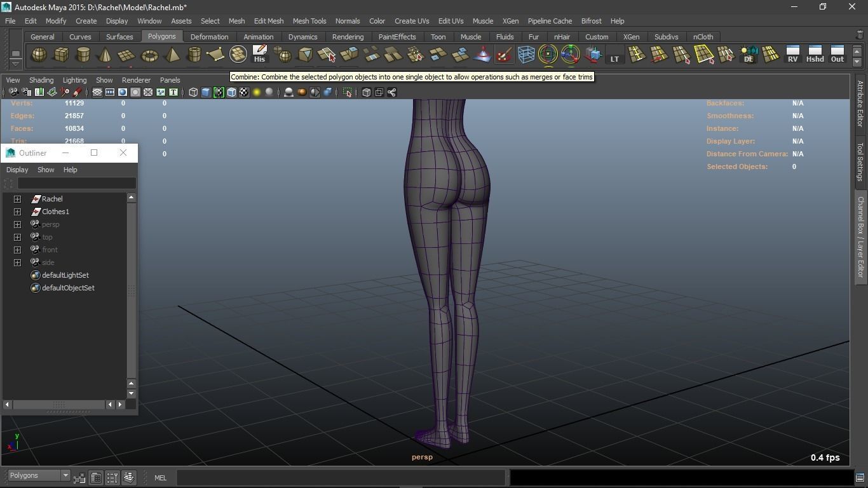Open the viewport Shading menu

point(41,80)
